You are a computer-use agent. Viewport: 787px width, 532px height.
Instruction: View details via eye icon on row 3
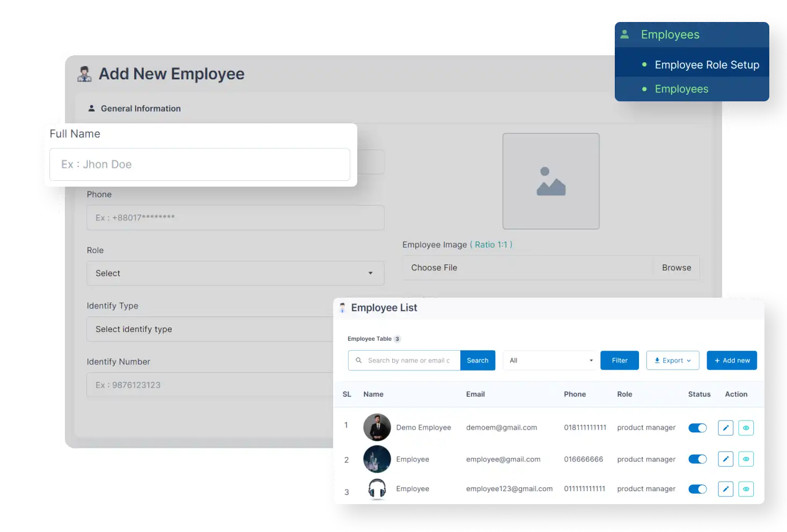[746, 489]
